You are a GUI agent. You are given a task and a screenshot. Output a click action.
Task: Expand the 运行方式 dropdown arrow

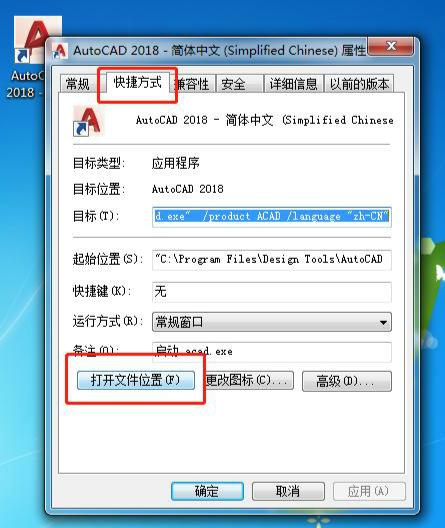pos(383,322)
